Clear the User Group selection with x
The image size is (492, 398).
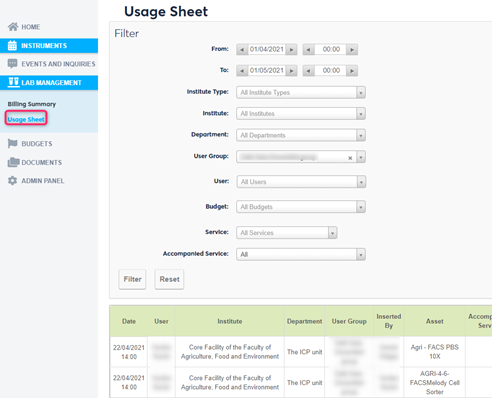350,158
